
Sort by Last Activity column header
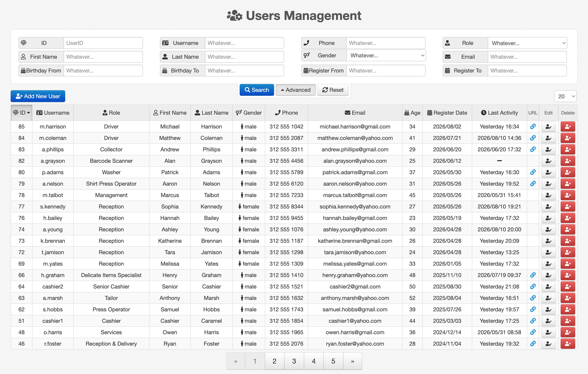pos(499,113)
